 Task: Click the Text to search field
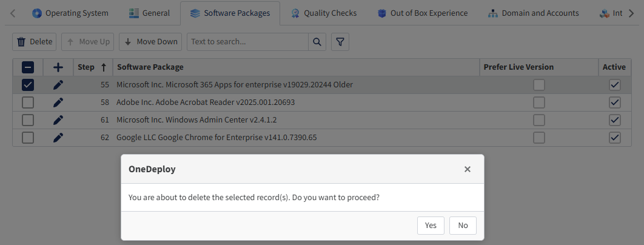[x=247, y=42]
